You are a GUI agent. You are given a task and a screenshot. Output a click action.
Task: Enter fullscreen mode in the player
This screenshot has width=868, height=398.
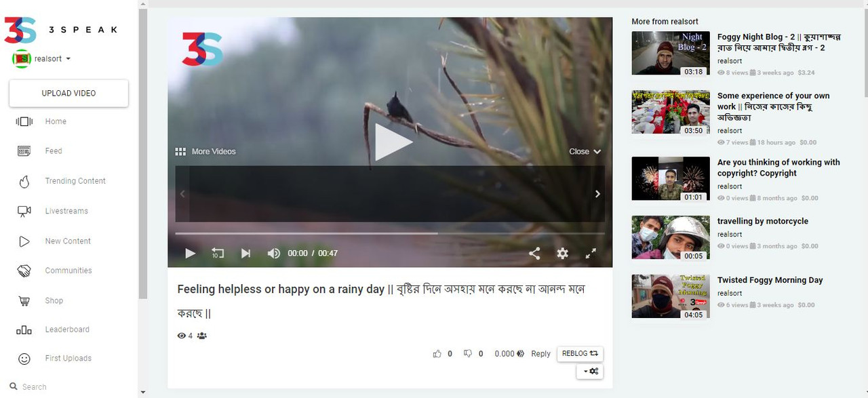coord(591,253)
